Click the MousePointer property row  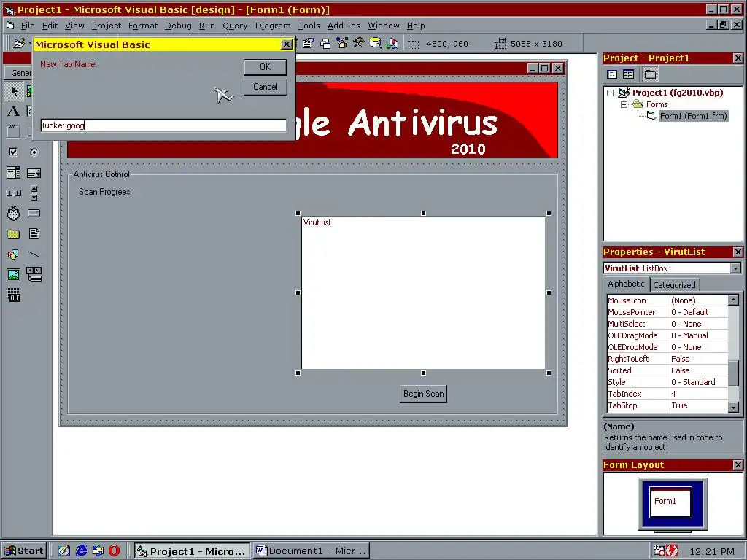[x=667, y=312]
